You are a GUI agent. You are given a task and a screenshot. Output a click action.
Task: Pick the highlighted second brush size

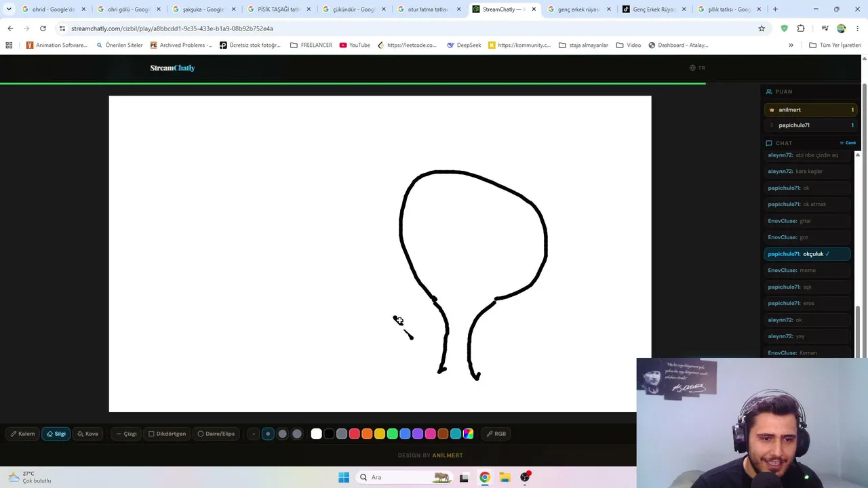tap(268, 434)
